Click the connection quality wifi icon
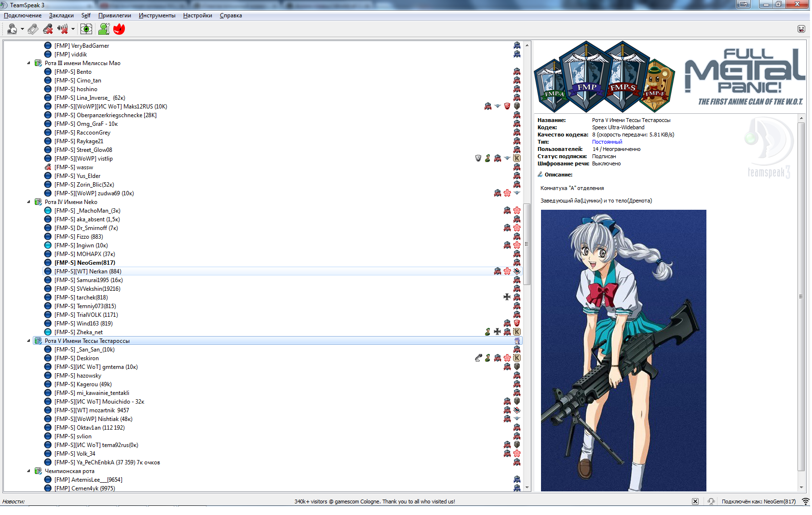Image resolution: width=812 pixels, height=515 pixels. coord(806,501)
